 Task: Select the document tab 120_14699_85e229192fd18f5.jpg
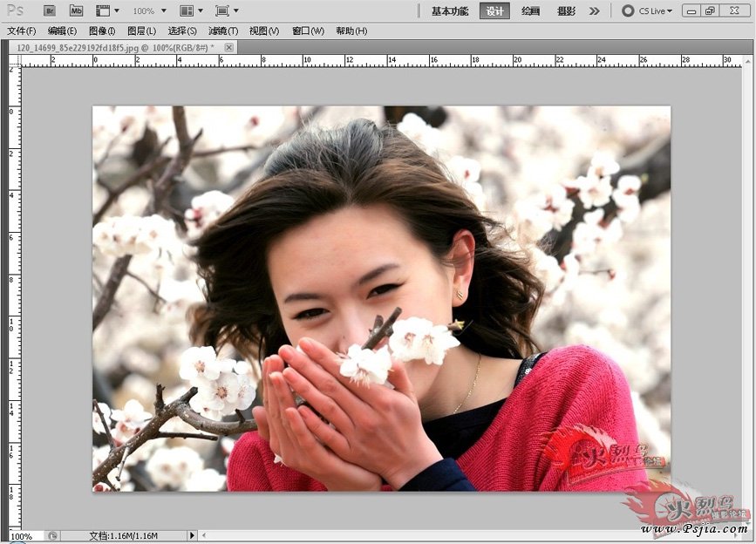pos(113,47)
